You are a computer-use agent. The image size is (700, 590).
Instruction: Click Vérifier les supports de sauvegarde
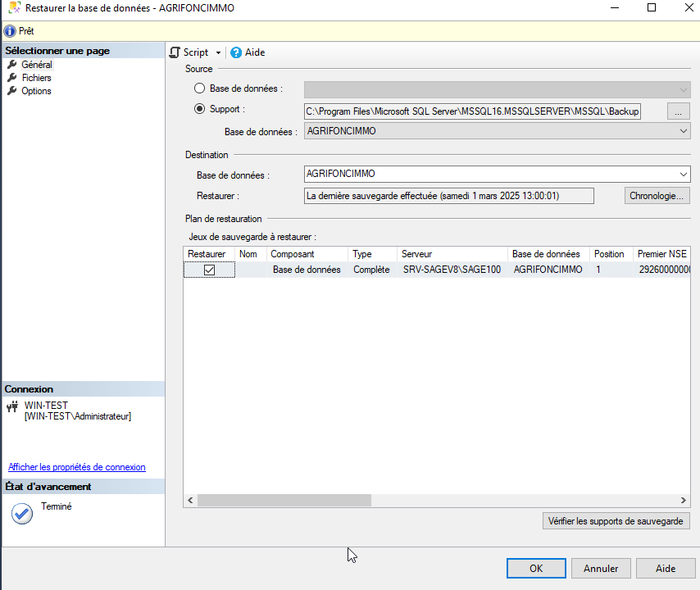(616, 521)
